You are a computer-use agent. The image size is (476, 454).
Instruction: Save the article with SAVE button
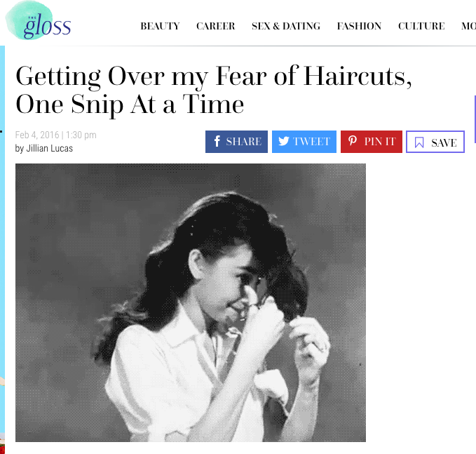435,142
